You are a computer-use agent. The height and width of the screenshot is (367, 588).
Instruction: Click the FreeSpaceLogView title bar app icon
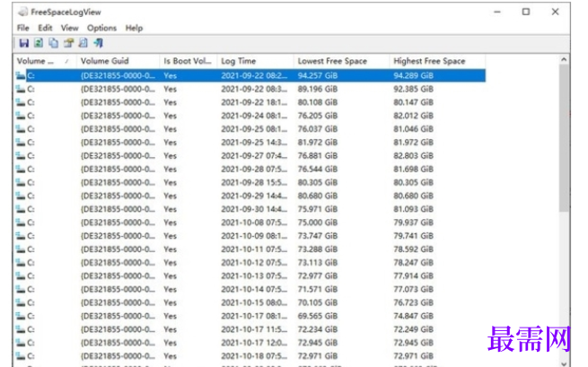tap(23, 12)
